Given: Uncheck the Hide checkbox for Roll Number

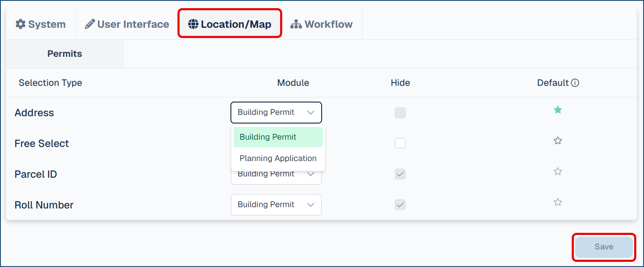Looking at the screenshot, I should (400, 205).
